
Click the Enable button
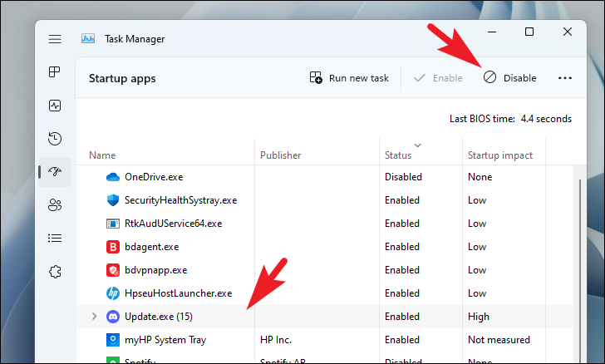coord(438,78)
